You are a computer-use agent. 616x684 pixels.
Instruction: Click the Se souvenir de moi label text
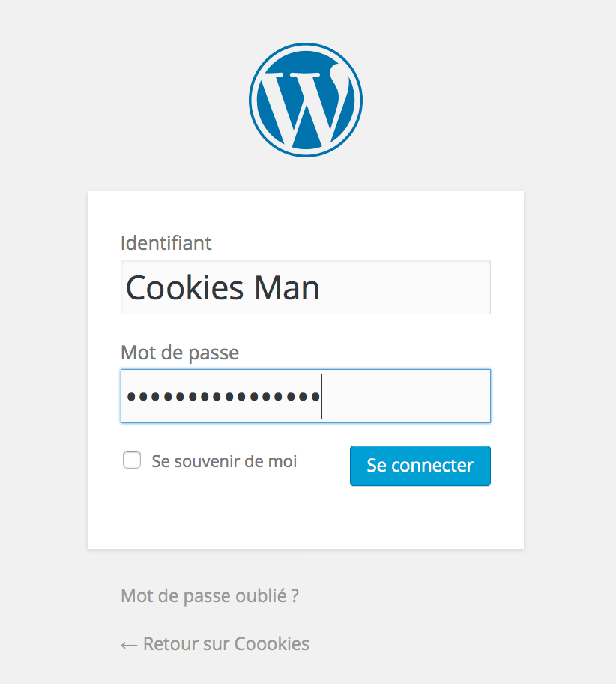click(224, 461)
